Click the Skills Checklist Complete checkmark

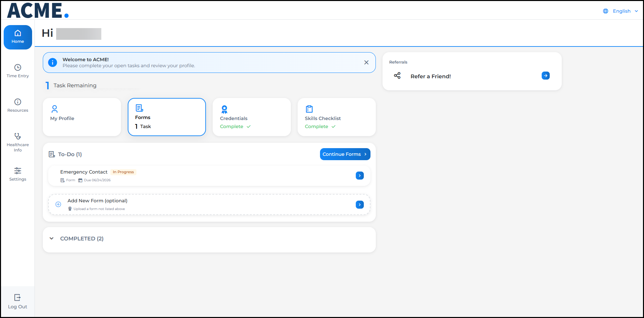click(x=333, y=126)
